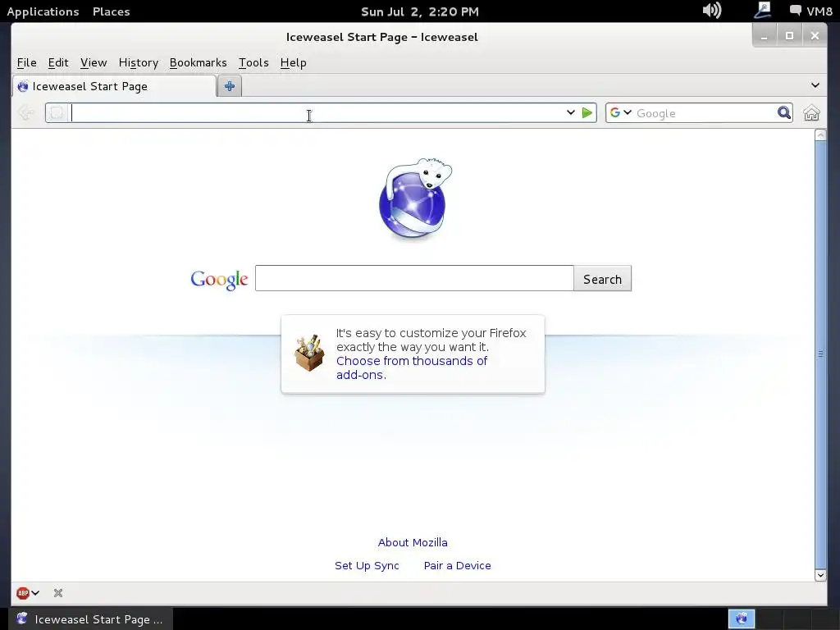Open the View menu
This screenshot has height=630, width=840.
pyautogui.click(x=94, y=62)
